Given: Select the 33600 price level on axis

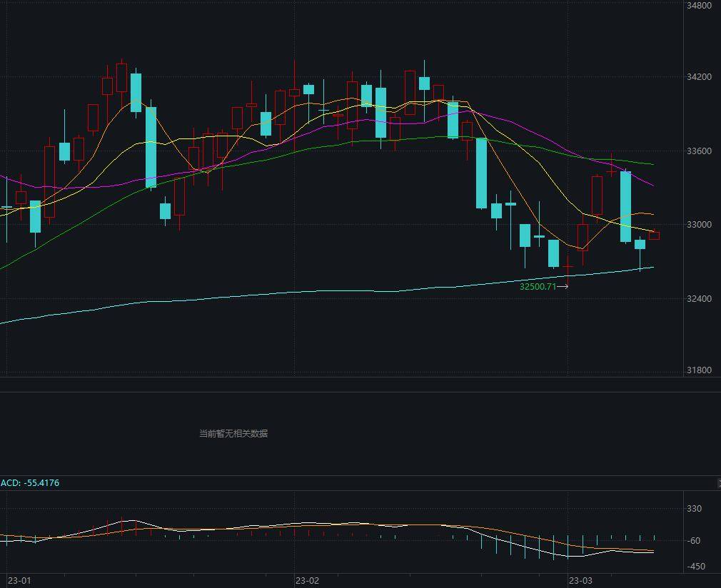Looking at the screenshot, I should pyautogui.click(x=698, y=151).
